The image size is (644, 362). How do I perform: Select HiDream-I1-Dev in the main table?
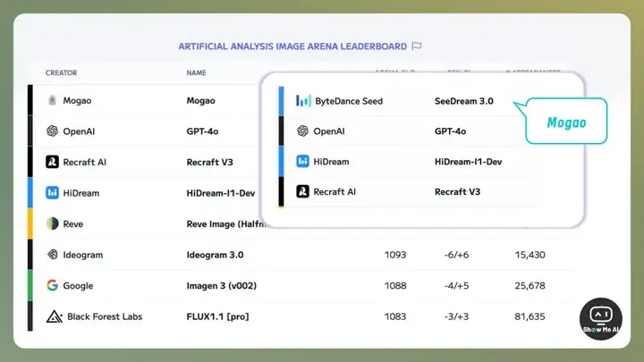click(x=221, y=193)
